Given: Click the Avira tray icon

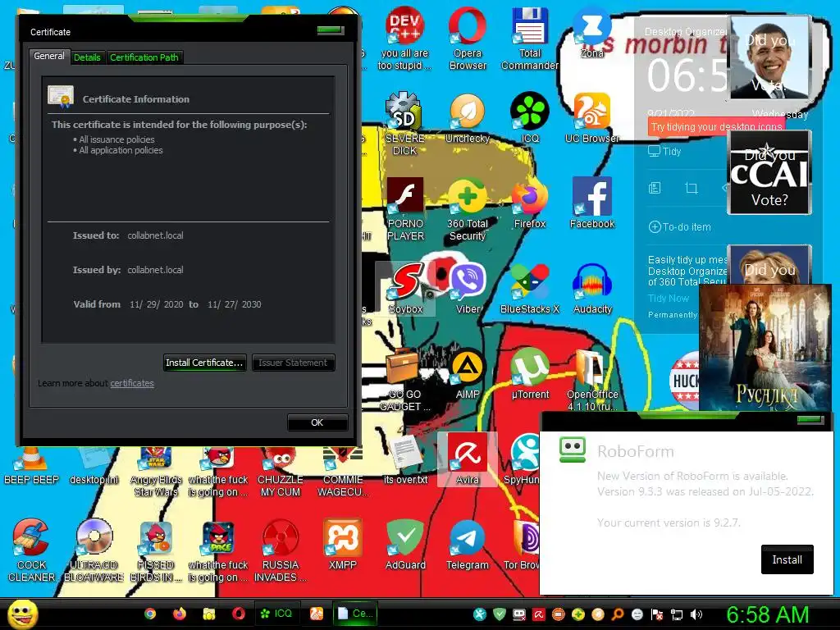Looking at the screenshot, I should point(538,614).
